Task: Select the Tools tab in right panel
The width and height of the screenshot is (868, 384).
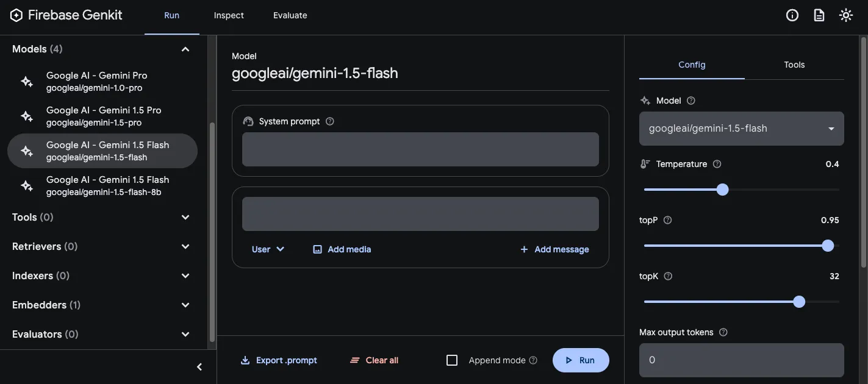Action: click(x=794, y=65)
